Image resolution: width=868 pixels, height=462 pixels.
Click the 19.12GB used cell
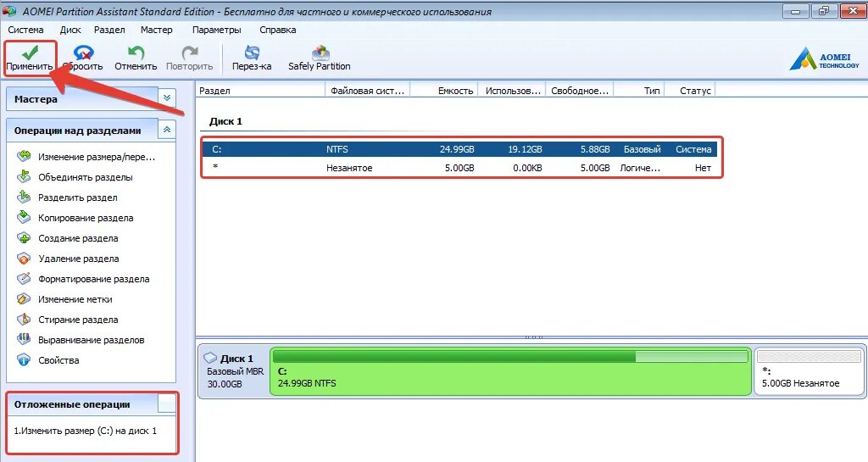[525, 149]
